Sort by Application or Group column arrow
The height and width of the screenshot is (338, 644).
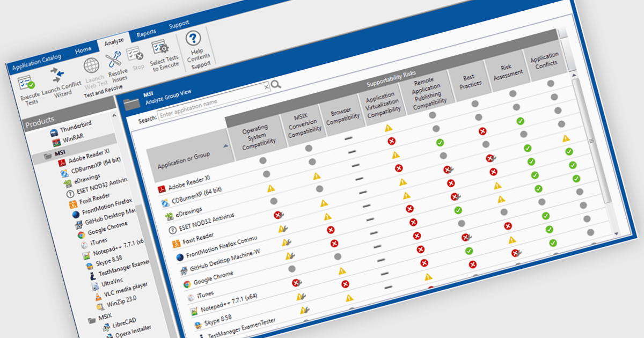point(226,145)
